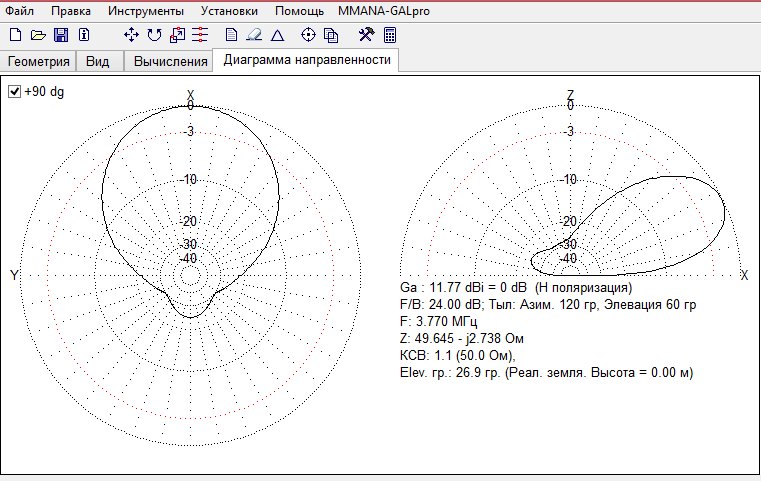Click the crosshair target icon
Screen dimensions: 761x481
pos(309,35)
